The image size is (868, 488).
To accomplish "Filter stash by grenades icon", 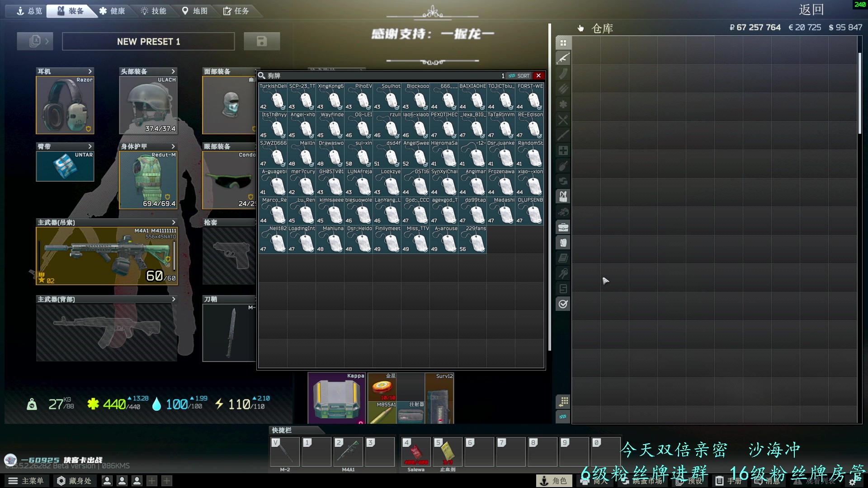I will [x=563, y=166].
